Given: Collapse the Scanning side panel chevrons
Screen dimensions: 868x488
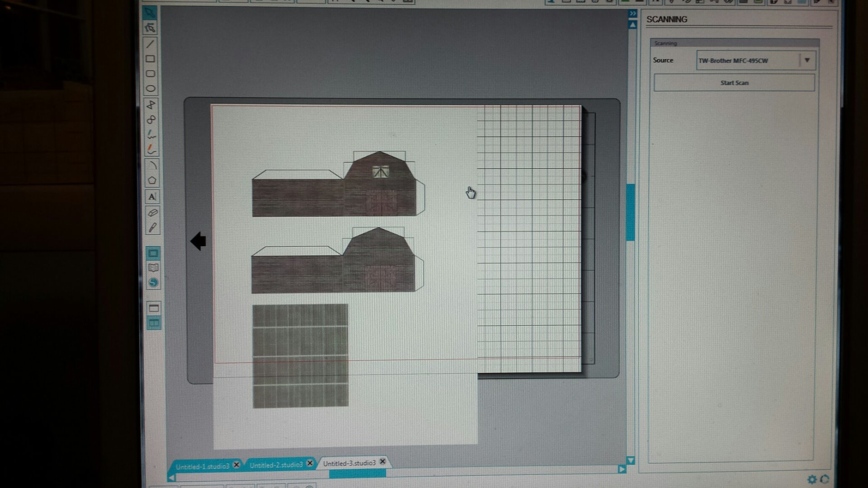Looking at the screenshot, I should point(632,14).
